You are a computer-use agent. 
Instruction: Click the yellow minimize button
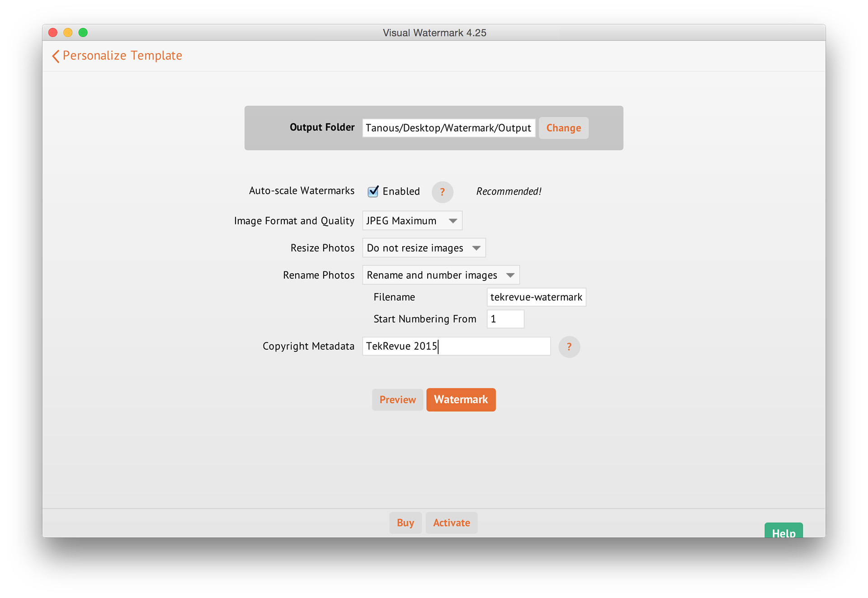point(68,33)
